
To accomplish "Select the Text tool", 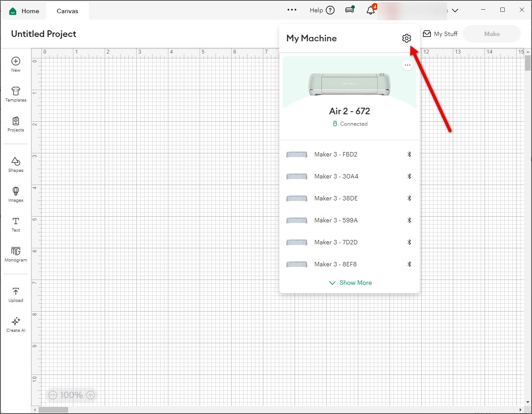I will [16, 222].
